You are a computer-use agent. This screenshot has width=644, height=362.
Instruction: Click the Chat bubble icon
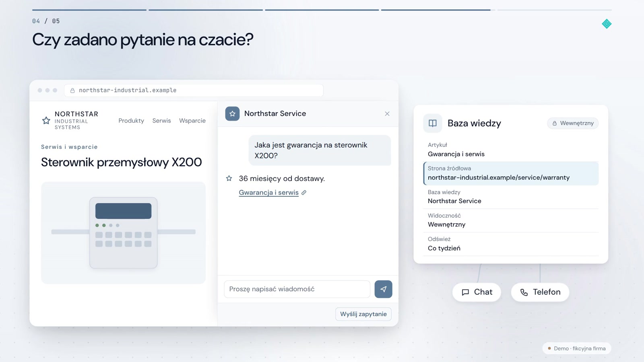tap(465, 292)
